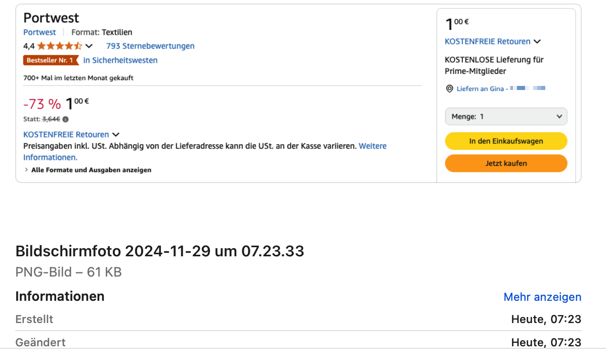
Task: Click the orange star rating icons
Action: tap(59, 46)
